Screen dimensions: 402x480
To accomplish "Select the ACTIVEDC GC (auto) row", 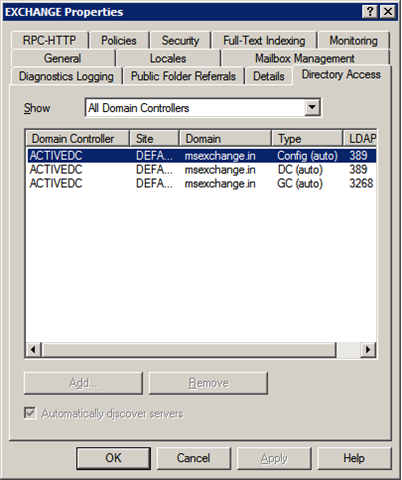I will pos(202,183).
